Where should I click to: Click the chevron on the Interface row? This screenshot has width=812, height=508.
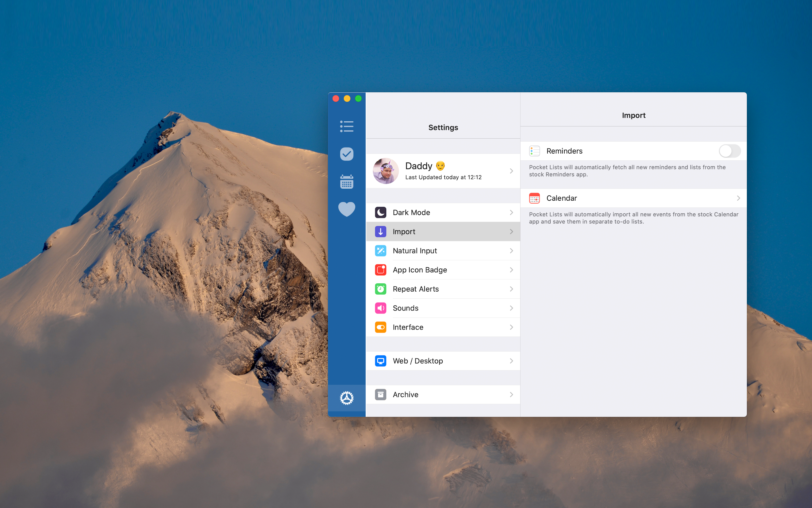(511, 327)
